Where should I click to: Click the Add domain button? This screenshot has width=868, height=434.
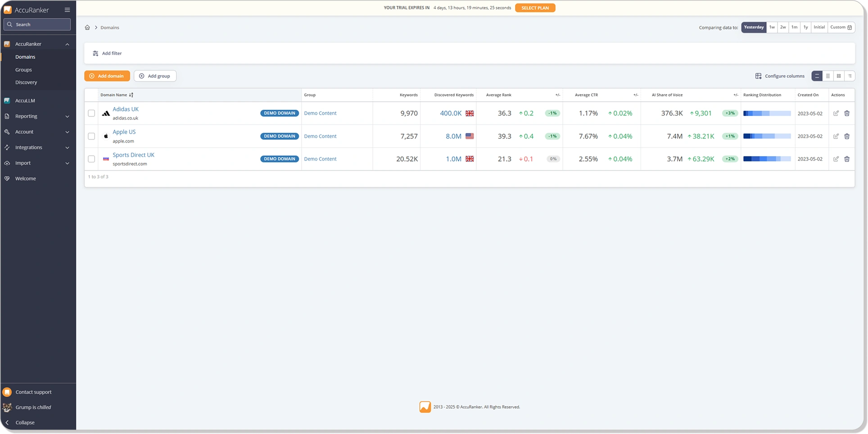[107, 76]
